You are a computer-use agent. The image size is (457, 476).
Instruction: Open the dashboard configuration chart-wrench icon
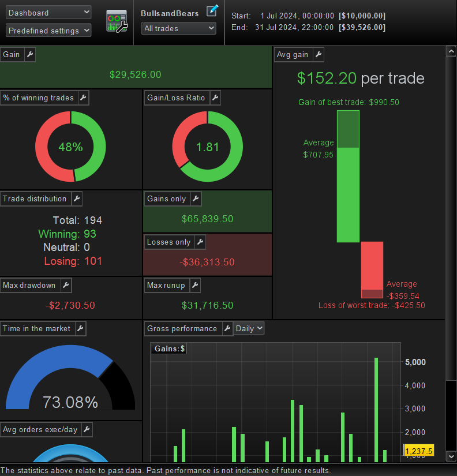tap(117, 21)
